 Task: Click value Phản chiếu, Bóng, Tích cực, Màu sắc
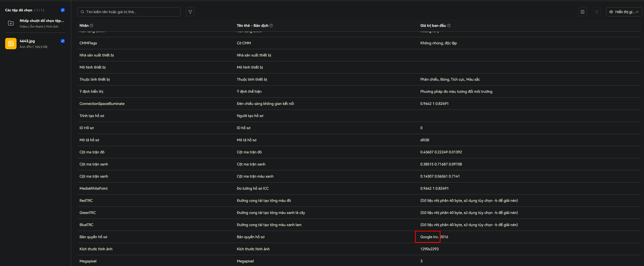450,79
